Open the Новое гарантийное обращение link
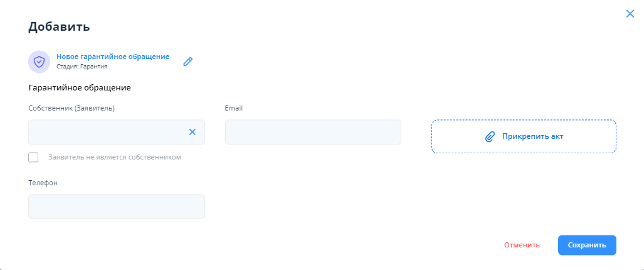Image resolution: width=644 pixels, height=270 pixels. pyautogui.click(x=113, y=57)
